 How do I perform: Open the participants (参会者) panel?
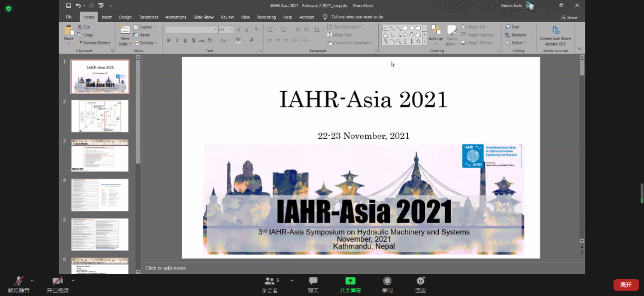[270, 281]
